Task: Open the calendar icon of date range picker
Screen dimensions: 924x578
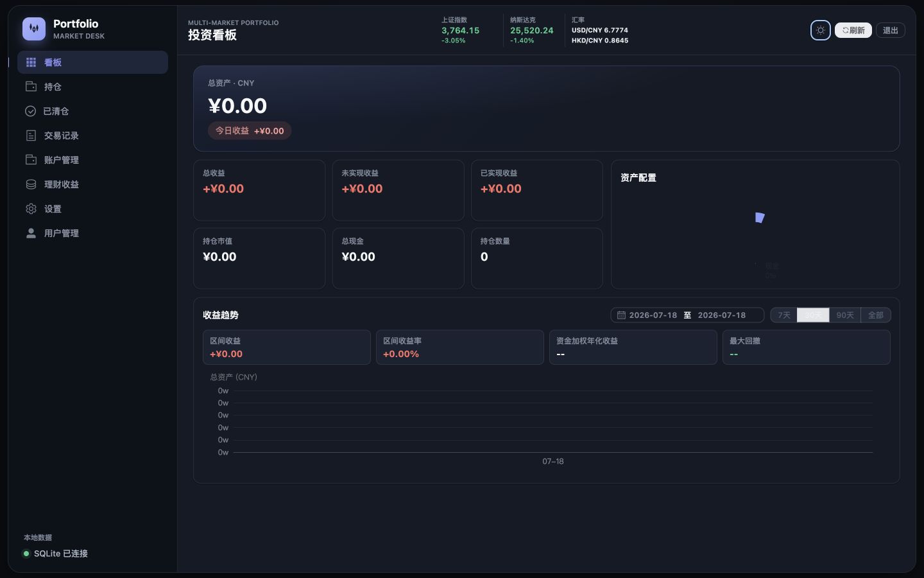Action: coord(621,315)
